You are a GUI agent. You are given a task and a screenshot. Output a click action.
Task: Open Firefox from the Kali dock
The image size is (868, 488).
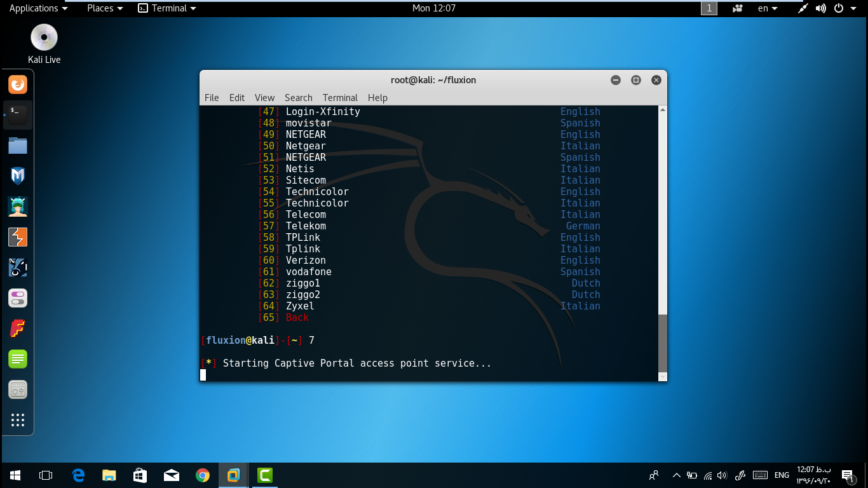[x=18, y=85]
